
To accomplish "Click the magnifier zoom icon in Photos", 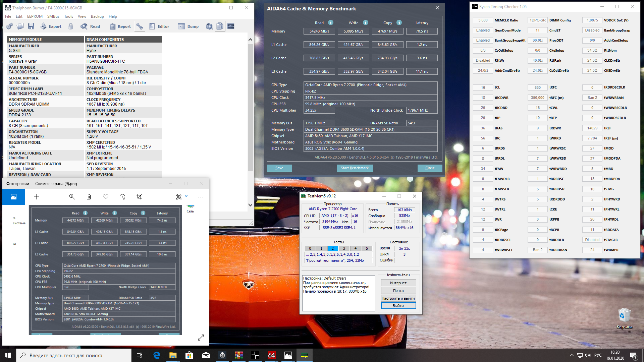I will pyautogui.click(x=72, y=197).
